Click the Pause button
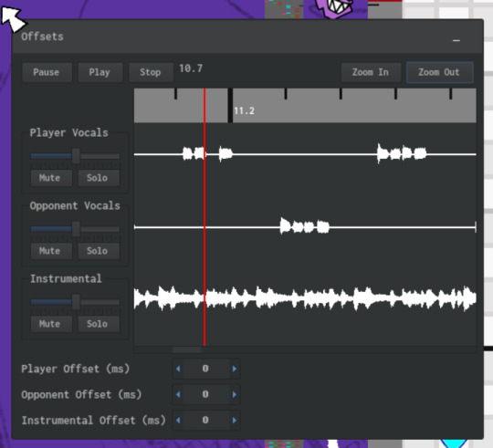 tap(47, 72)
